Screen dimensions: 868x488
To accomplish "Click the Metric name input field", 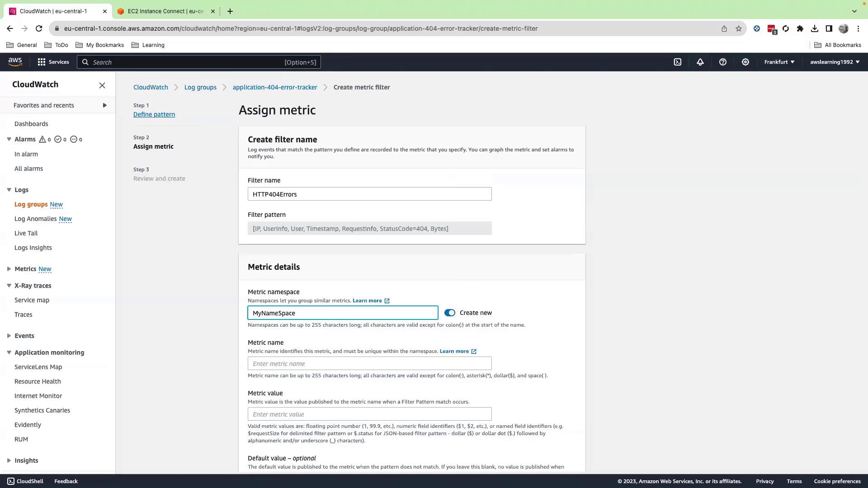I will pos(369,364).
